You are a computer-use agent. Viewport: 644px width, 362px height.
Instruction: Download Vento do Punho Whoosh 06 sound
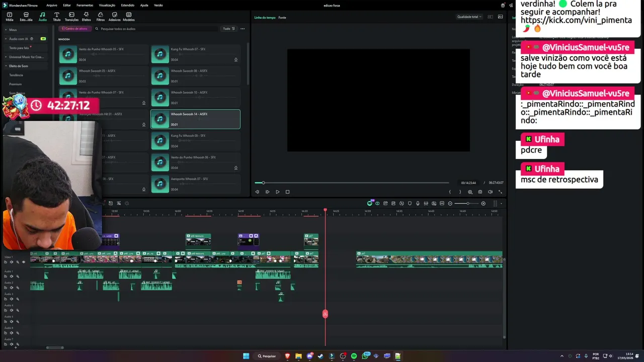(235, 168)
